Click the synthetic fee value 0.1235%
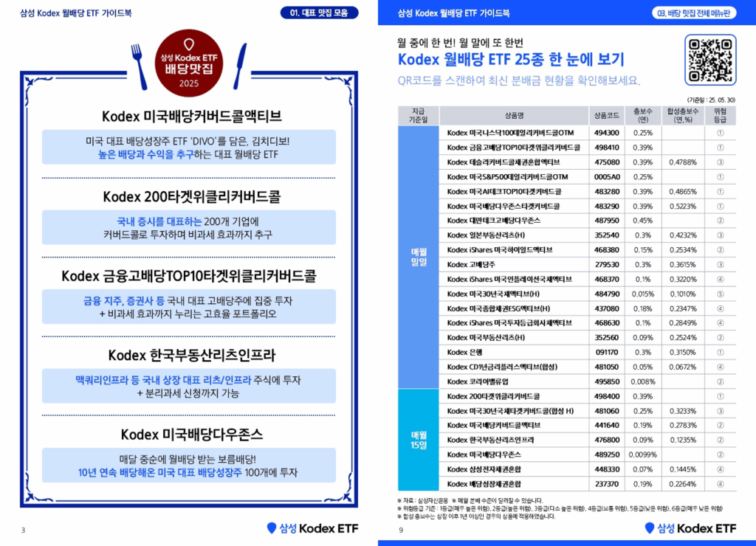 tap(683, 440)
